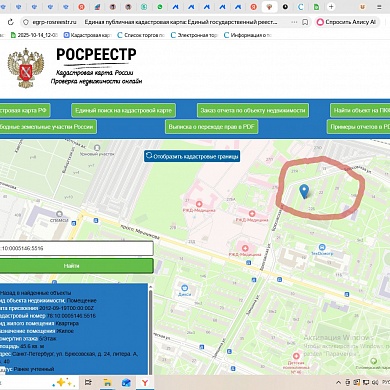Viewport: 390px width, 390px height.
Task: Open a new browser tab with plus
Action: click(331, 7)
